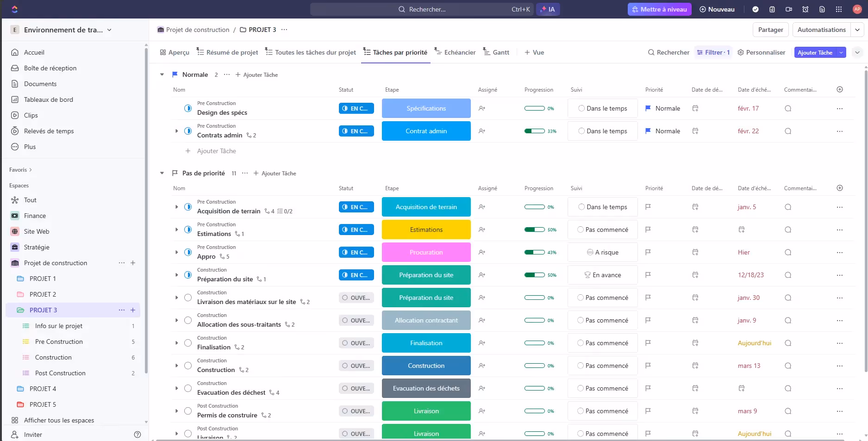Click the Partager button
The height and width of the screenshot is (441, 868).
pyautogui.click(x=770, y=30)
